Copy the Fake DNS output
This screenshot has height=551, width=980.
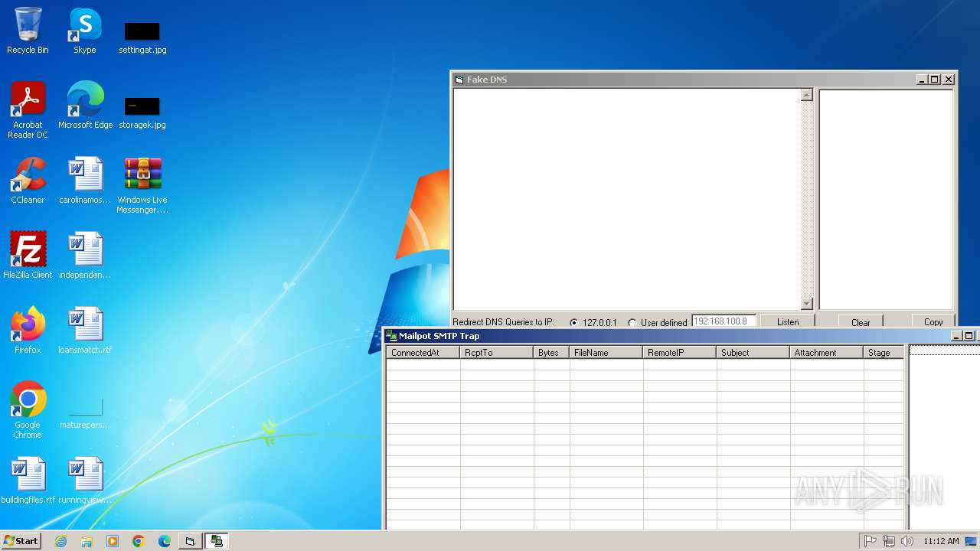(x=933, y=321)
